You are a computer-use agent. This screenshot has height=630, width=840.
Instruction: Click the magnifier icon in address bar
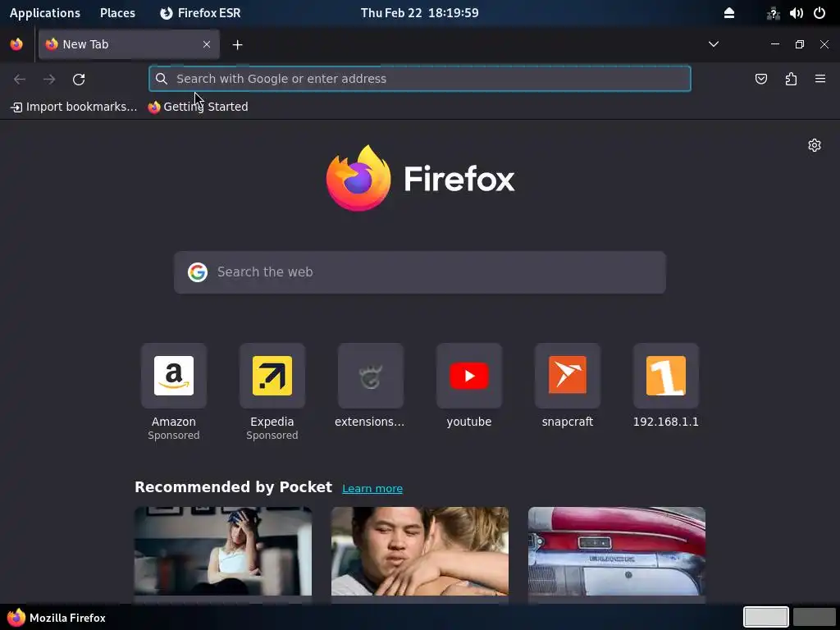pos(162,79)
